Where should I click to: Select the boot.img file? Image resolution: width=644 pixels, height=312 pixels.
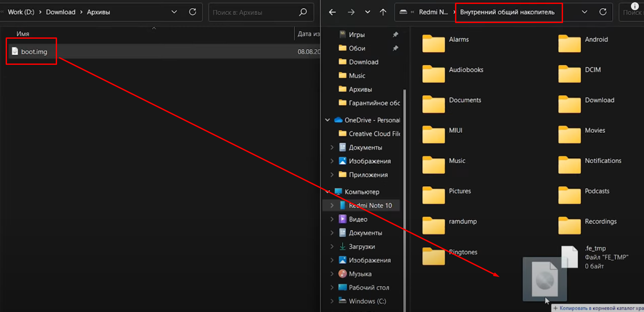pyautogui.click(x=34, y=52)
